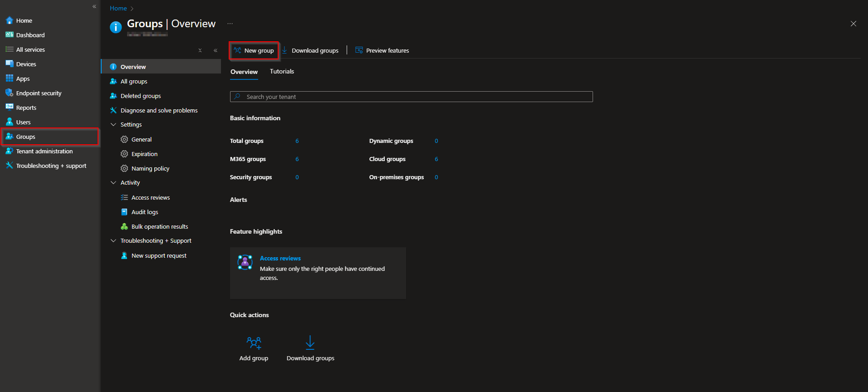Image resolution: width=868 pixels, height=392 pixels.
Task: Switch to the Overview tab
Action: 244,72
